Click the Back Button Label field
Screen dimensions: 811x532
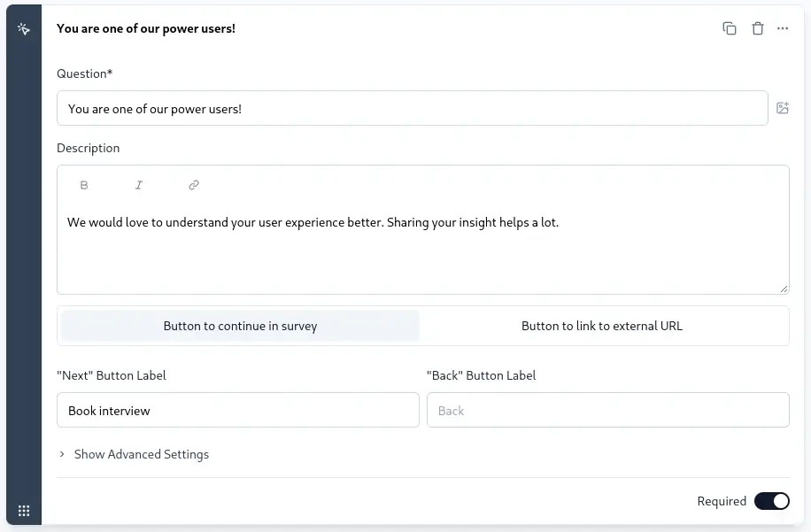pos(607,410)
